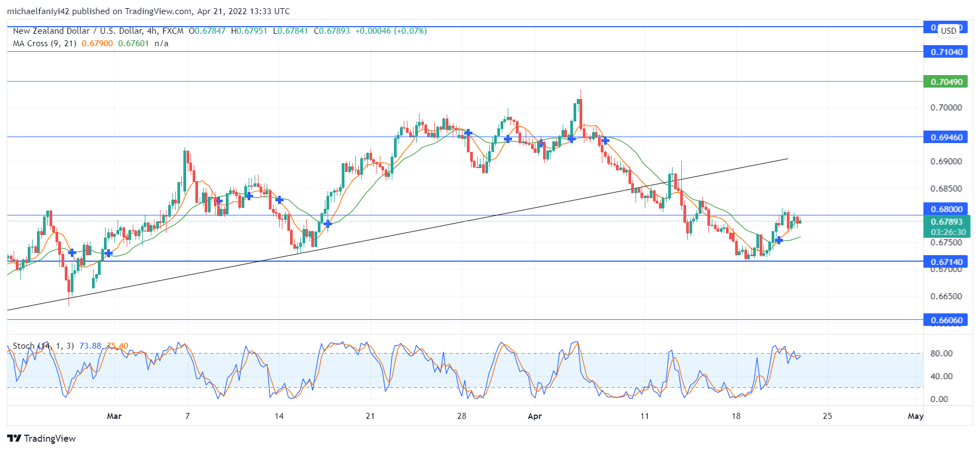
Task: Select the green 0.70490 price label
Action: click(x=947, y=82)
